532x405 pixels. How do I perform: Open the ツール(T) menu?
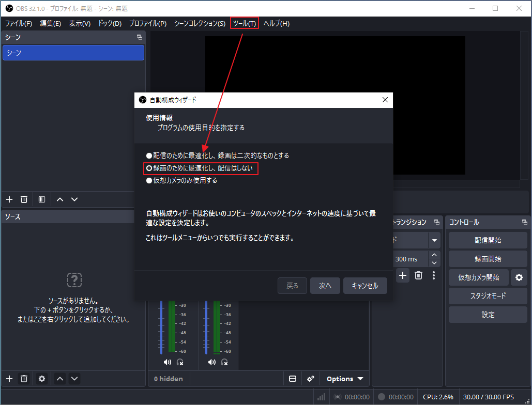244,23
